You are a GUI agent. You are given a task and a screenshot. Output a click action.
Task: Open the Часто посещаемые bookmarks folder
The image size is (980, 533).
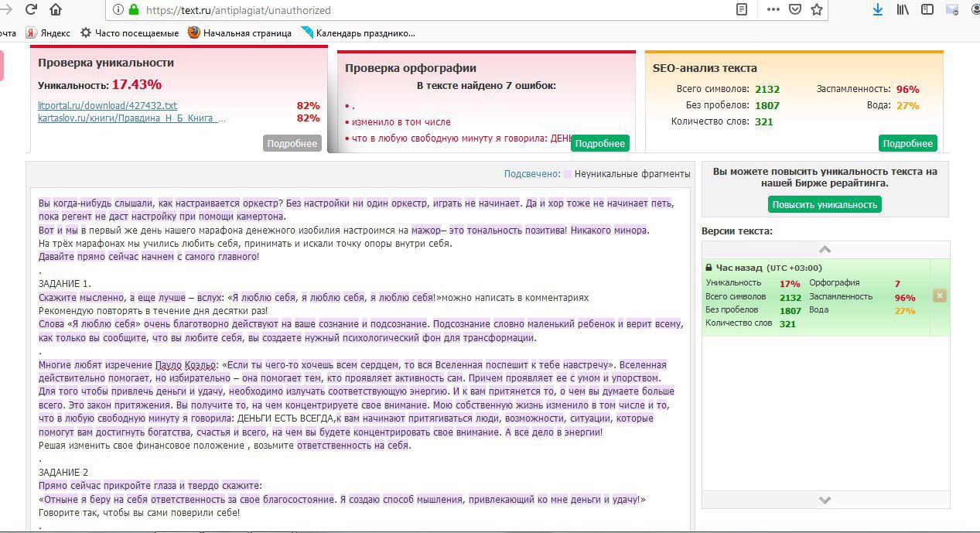click(129, 32)
